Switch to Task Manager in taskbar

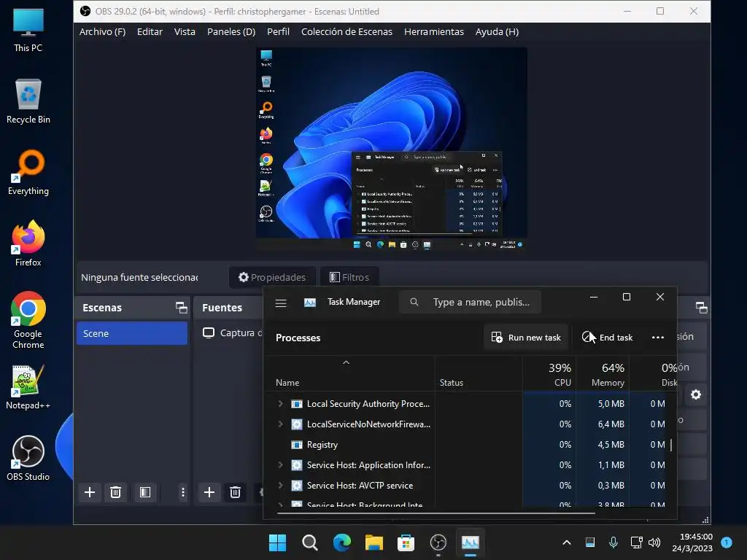coord(471,542)
